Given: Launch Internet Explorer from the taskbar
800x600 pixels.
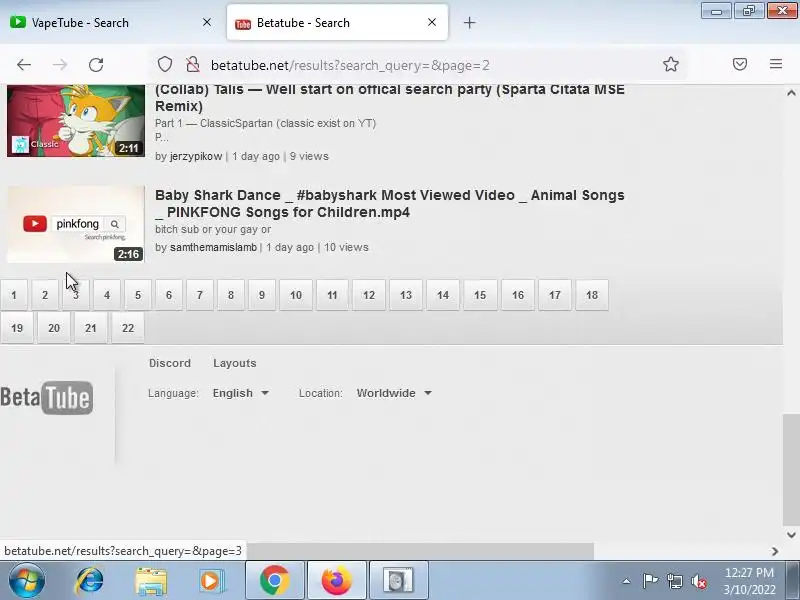Looking at the screenshot, I should click(x=89, y=581).
